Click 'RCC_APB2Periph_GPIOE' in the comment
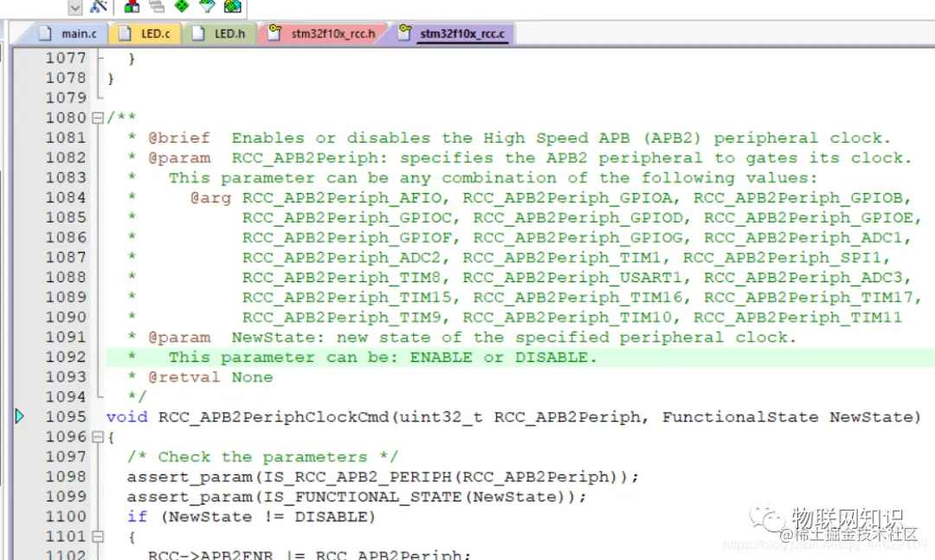Image resolution: width=935 pixels, height=560 pixels. click(809, 217)
